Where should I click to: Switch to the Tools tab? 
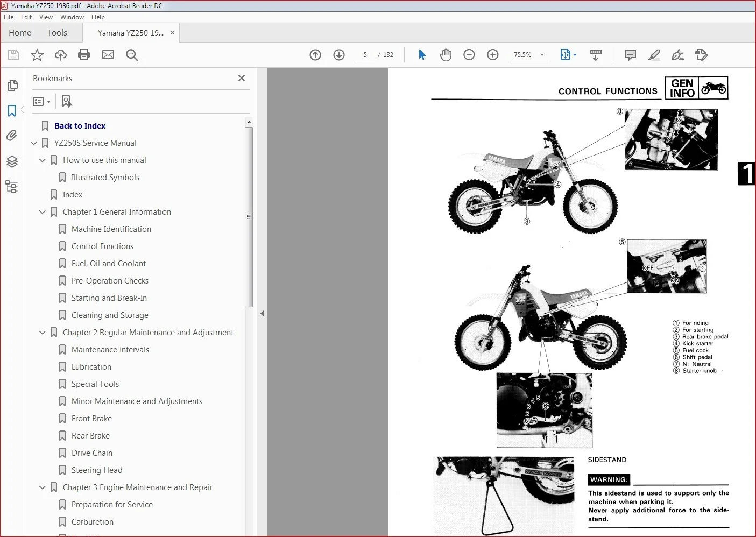pyautogui.click(x=57, y=33)
